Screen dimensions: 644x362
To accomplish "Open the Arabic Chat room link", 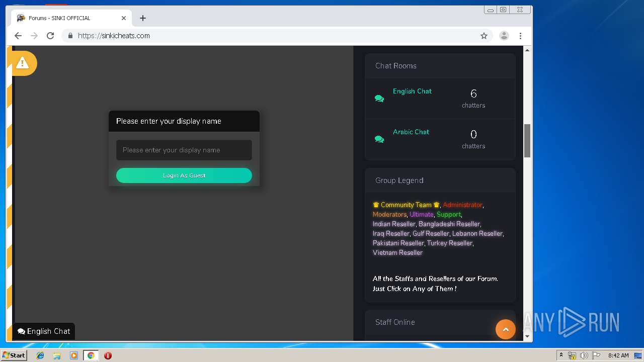I will click(411, 132).
